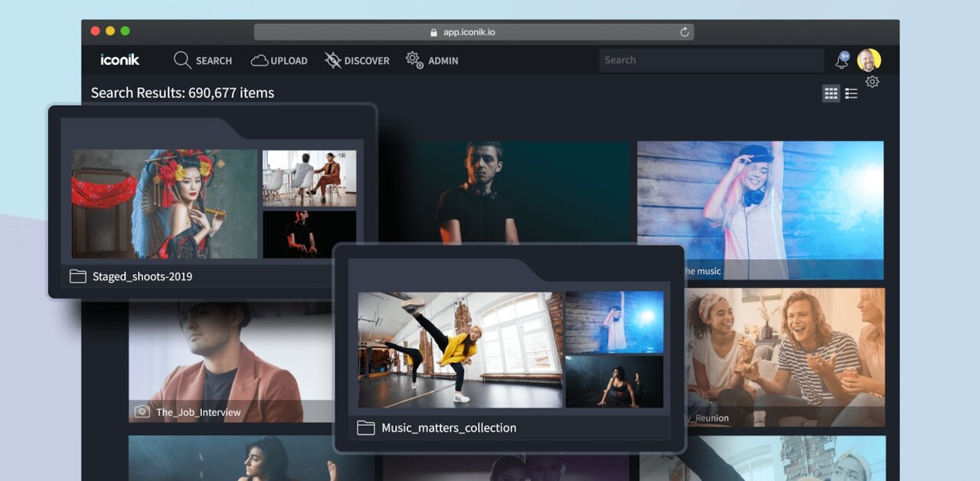This screenshot has height=481, width=980.
Task: Open the notifications bell
Action: coord(841,61)
